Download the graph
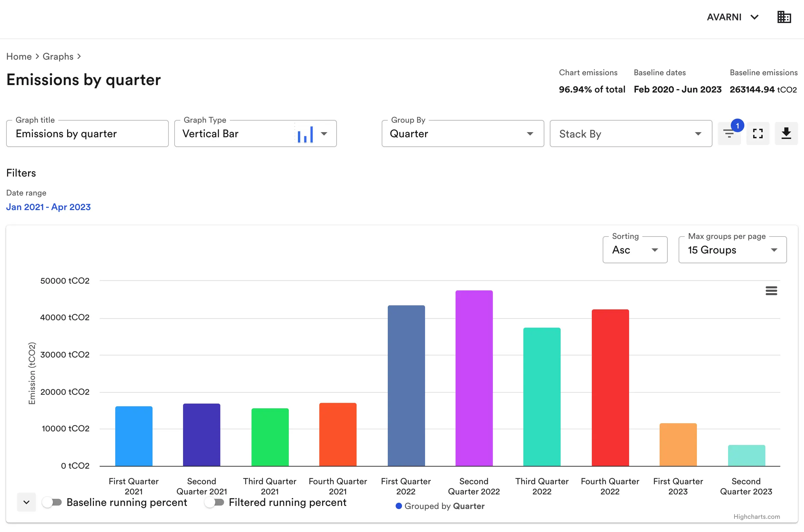This screenshot has width=804, height=532. 786,134
